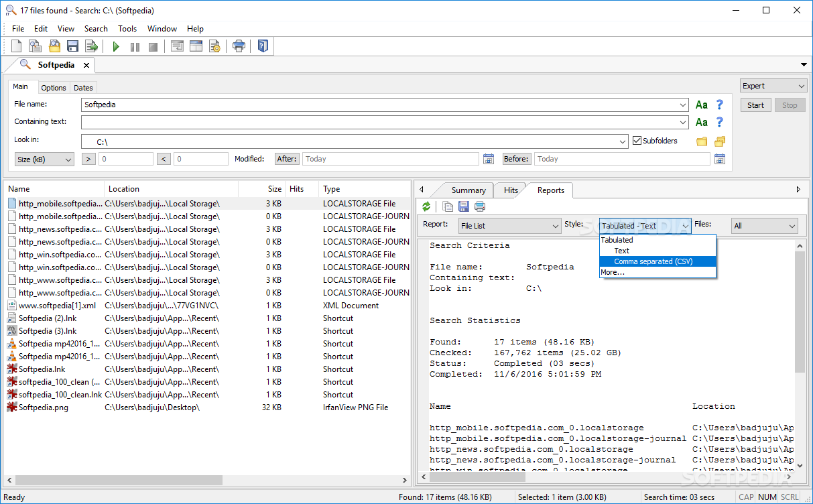This screenshot has height=504, width=813.
Task: Open the Tools menu
Action: pos(127,29)
